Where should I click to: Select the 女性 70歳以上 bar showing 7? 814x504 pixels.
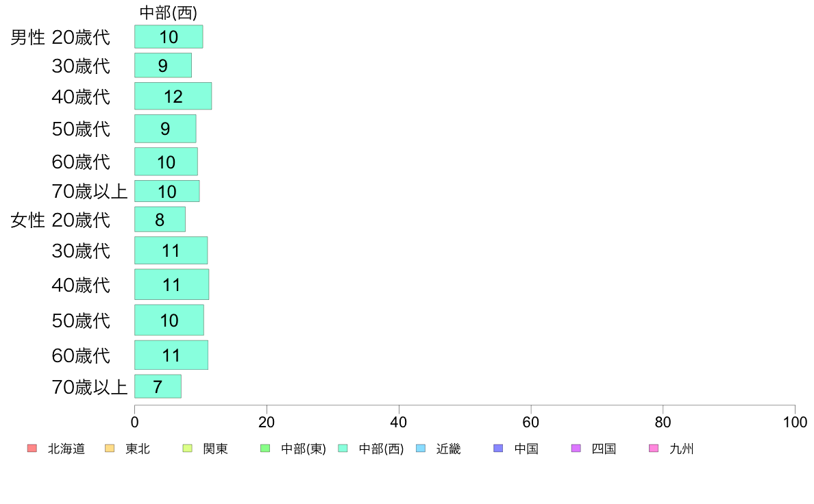[158, 386]
